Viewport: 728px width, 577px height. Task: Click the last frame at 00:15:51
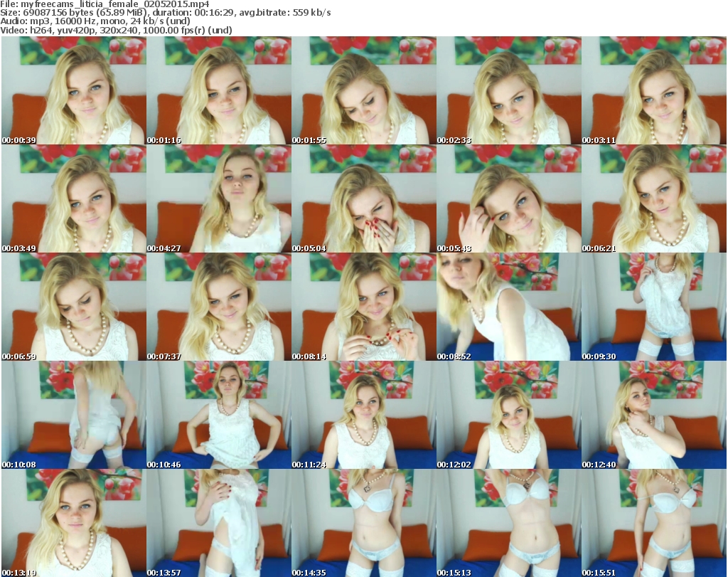coord(654,523)
